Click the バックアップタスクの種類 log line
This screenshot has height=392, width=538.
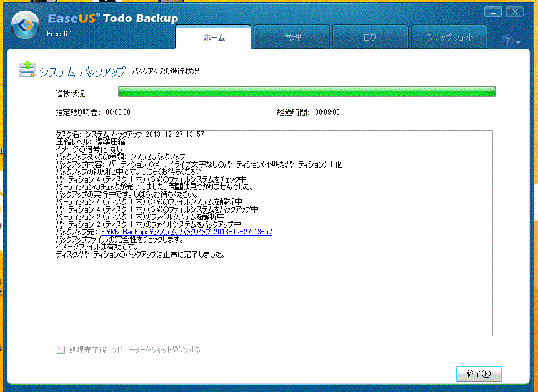coord(121,156)
